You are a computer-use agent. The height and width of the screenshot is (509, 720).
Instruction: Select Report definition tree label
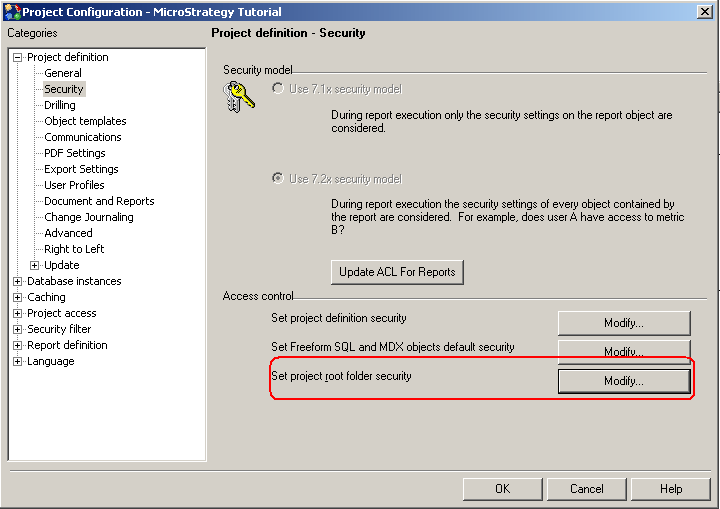(x=68, y=345)
